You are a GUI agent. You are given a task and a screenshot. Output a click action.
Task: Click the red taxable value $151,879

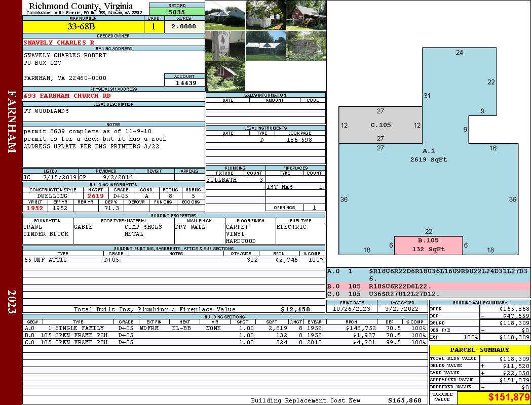tap(493, 398)
